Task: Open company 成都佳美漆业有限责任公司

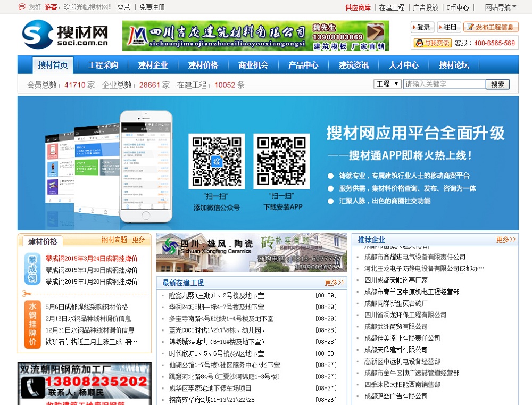Action: coord(402,338)
